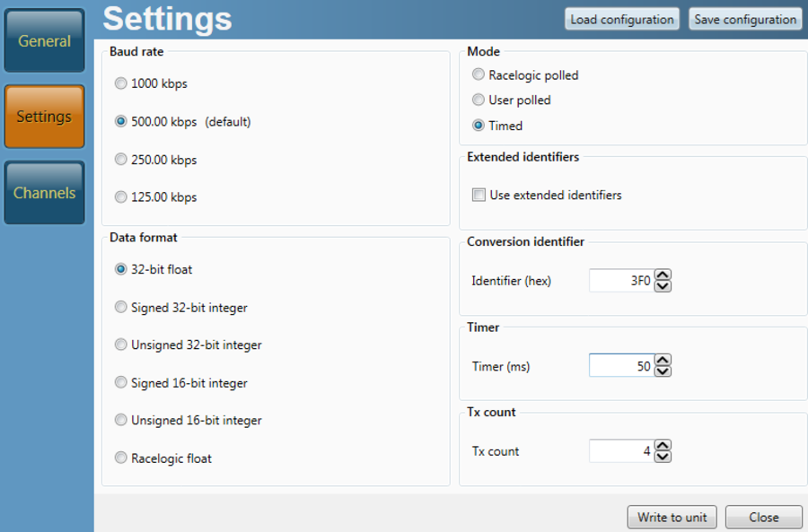Select 1000 kbps baud rate
This screenshot has height=532, width=808.
point(121,83)
